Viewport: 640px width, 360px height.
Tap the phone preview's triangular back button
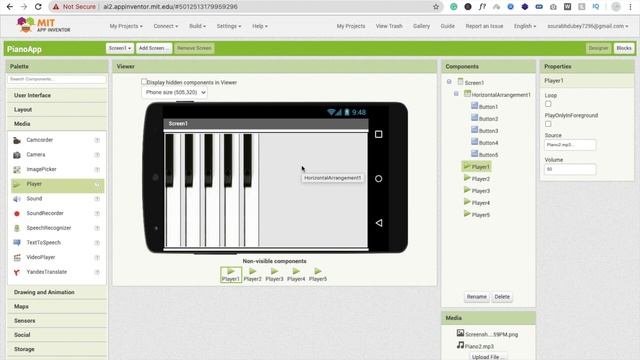tap(379, 223)
